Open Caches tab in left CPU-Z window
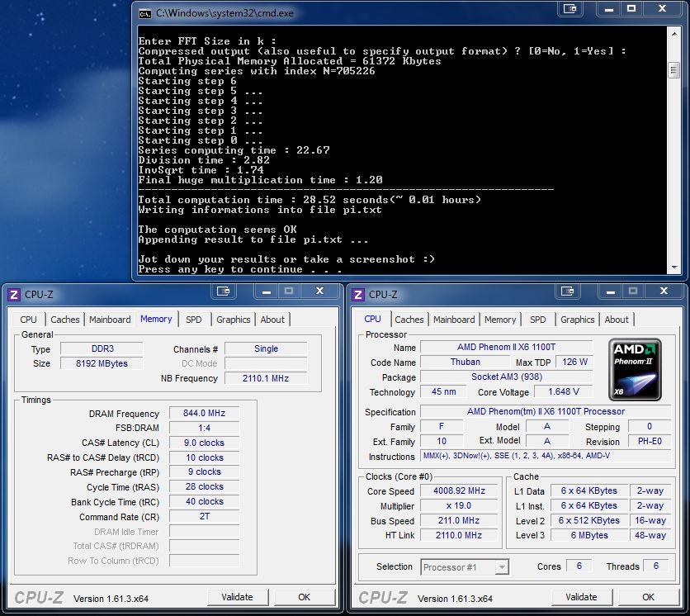Viewport: 690px width, 616px height. pos(65,320)
